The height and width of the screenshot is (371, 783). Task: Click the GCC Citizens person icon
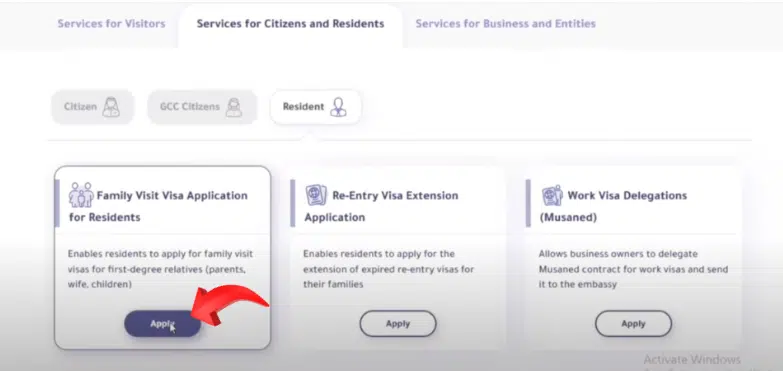(x=233, y=107)
